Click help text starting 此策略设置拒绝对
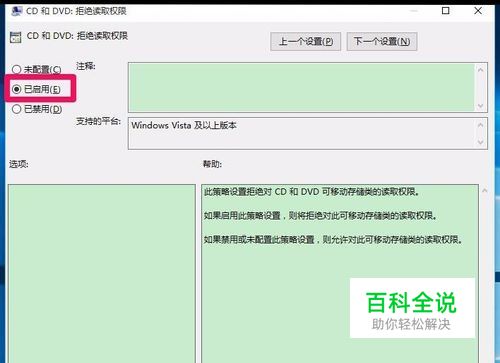Screen dimensions: 500x363 (312, 192)
